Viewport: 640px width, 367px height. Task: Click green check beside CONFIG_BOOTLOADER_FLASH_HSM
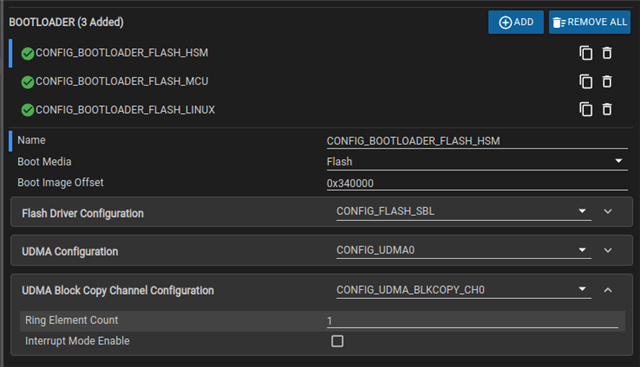(x=27, y=53)
